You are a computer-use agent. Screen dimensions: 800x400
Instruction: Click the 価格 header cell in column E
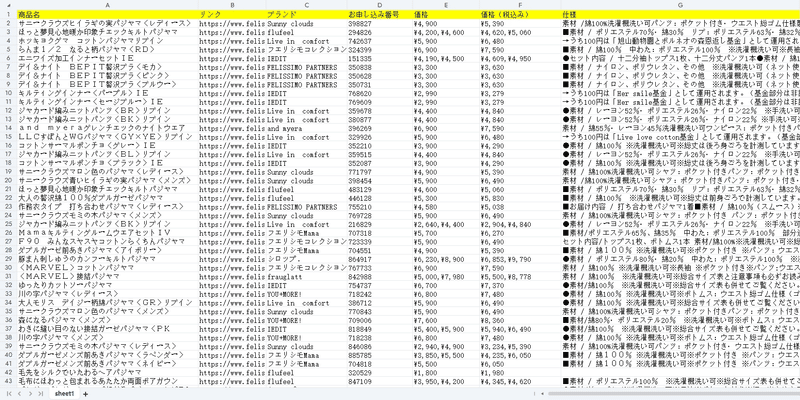pos(446,14)
